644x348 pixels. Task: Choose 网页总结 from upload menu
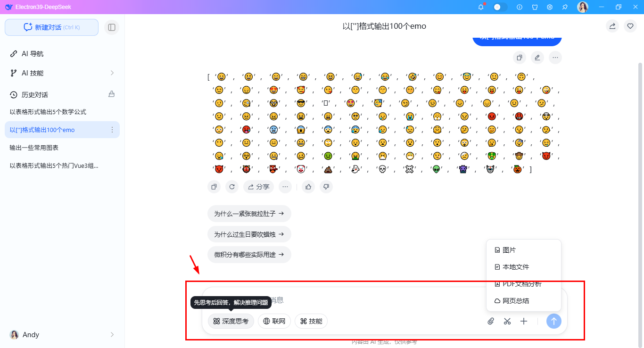coord(524,301)
